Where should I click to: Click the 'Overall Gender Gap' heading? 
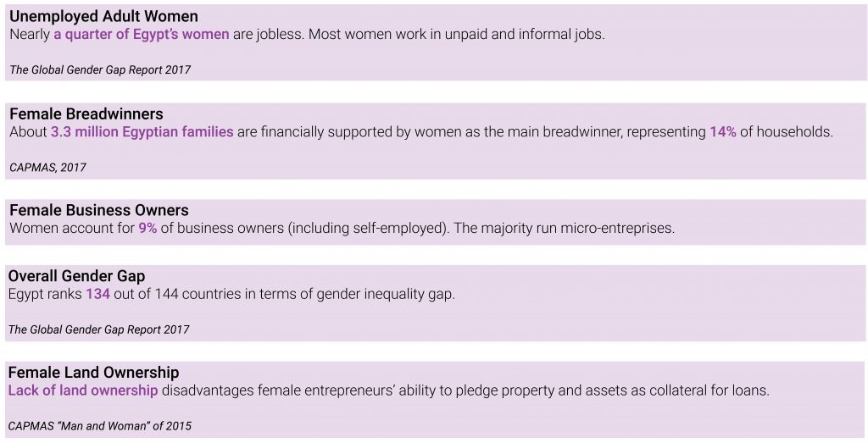76,276
